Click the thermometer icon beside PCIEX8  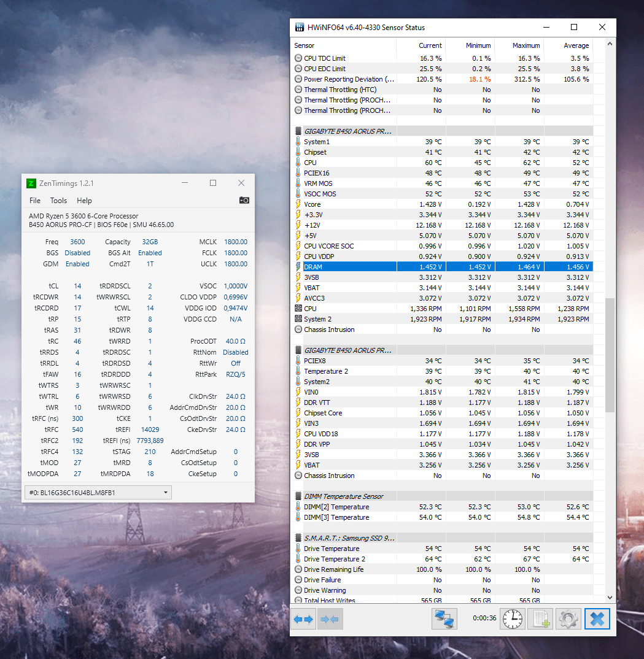pyautogui.click(x=298, y=361)
